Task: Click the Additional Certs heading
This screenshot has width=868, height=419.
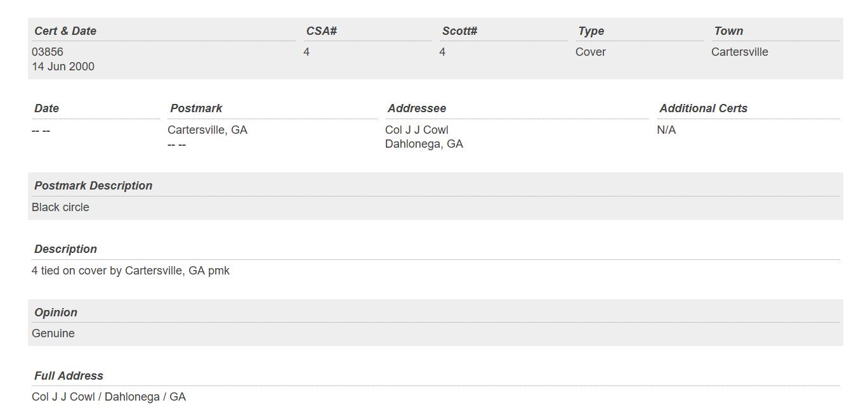Action: coord(703,108)
